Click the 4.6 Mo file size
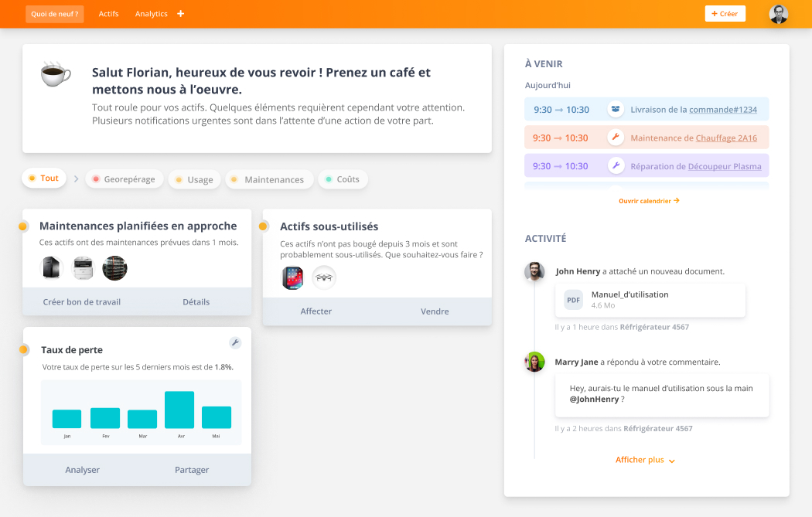 [603, 306]
